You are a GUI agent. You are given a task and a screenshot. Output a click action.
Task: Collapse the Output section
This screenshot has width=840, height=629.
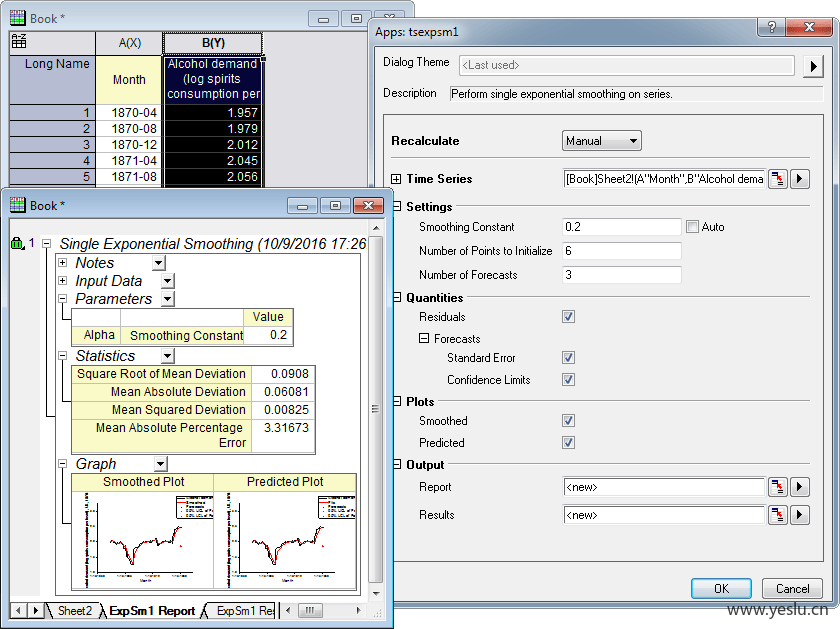396,465
